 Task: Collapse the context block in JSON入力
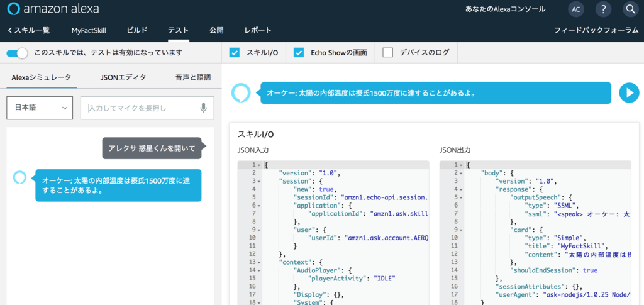click(258, 262)
